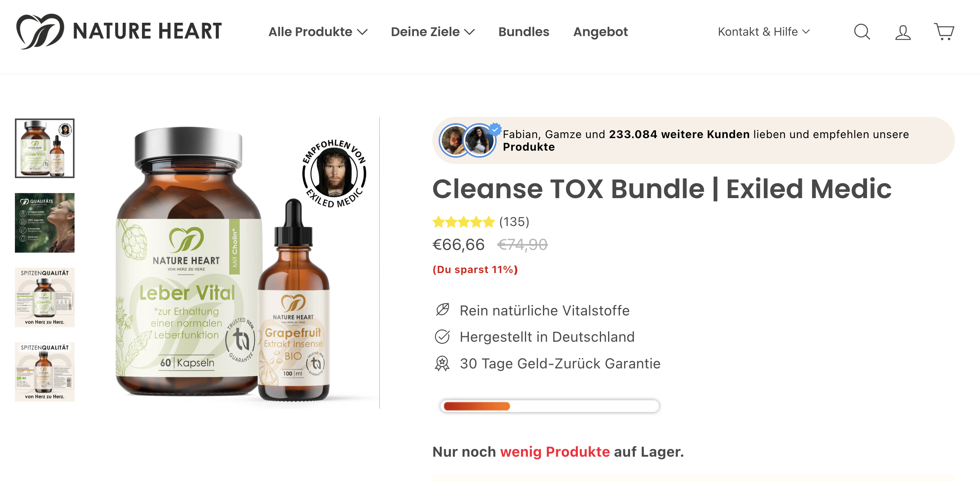Screen dimensions: 980x481
Task: Click the checkmark icon beside Hergestellt in Deutschland
Action: (443, 337)
